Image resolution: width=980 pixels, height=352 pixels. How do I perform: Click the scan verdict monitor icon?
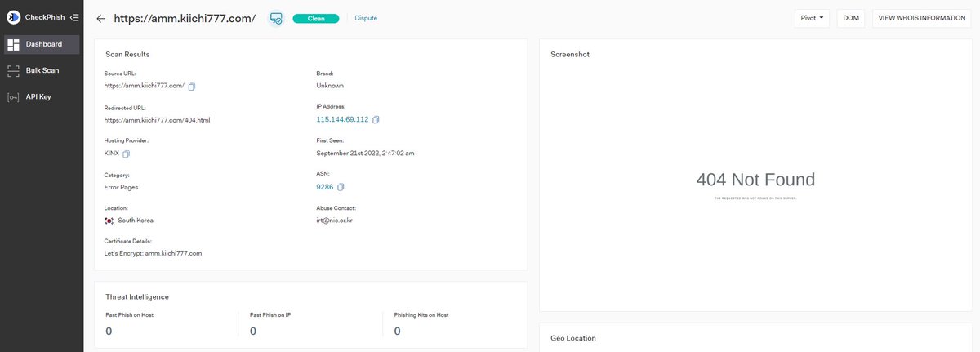(276, 18)
